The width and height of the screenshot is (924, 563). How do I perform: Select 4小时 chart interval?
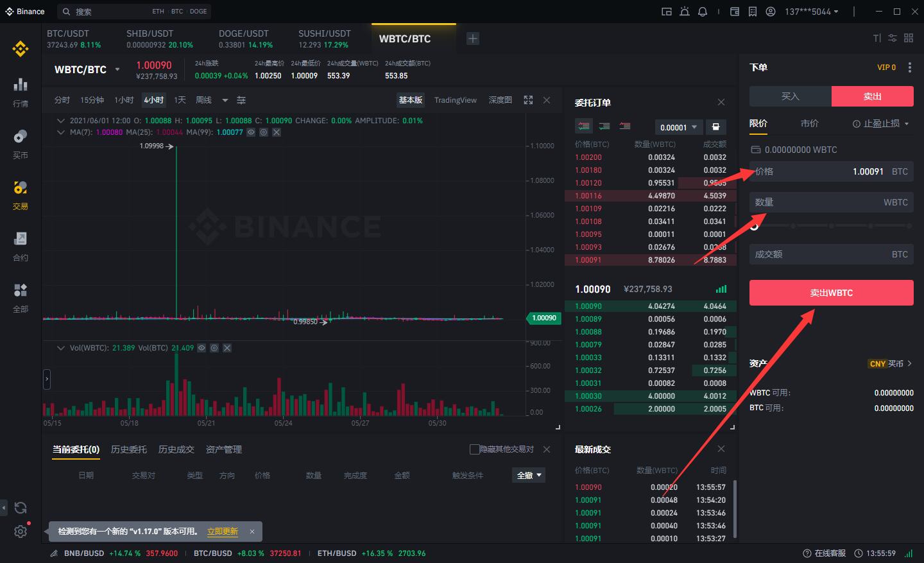[154, 100]
